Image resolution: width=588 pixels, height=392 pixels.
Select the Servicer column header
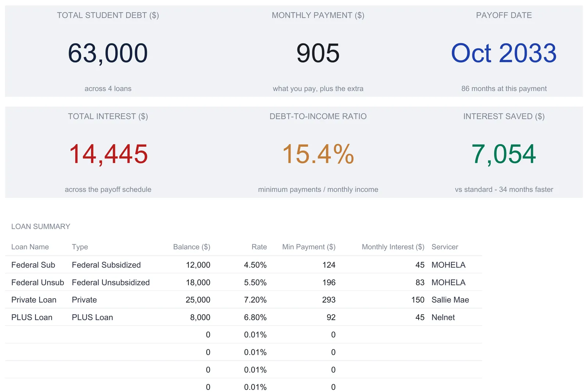click(445, 247)
